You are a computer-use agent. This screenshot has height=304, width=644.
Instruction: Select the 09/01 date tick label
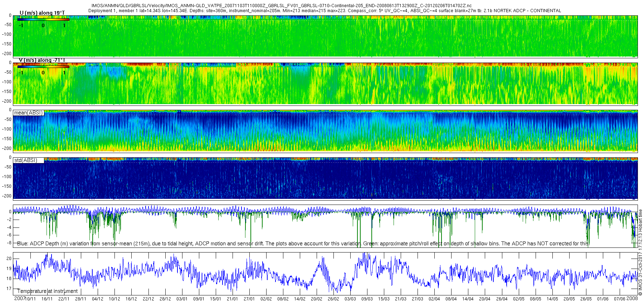pos(199,299)
